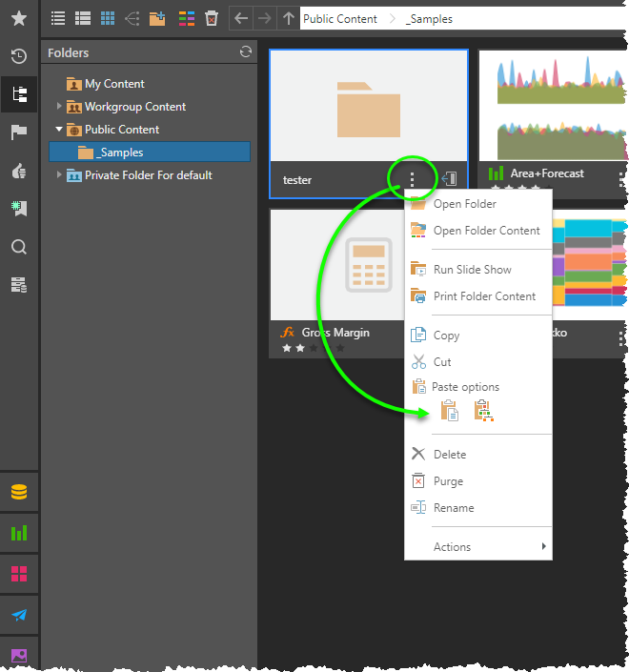The image size is (629, 672).
Task: Open the three-dot menu on tester folder
Action: (x=413, y=178)
